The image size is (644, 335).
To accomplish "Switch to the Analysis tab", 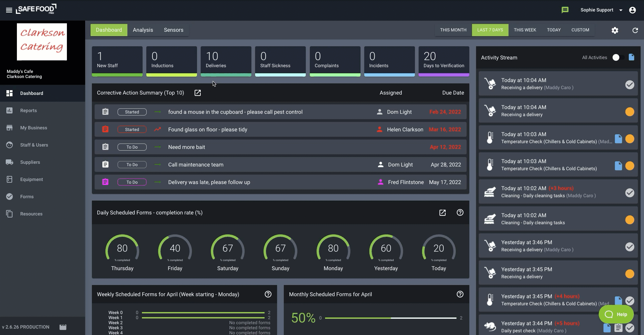I will pyautogui.click(x=143, y=30).
